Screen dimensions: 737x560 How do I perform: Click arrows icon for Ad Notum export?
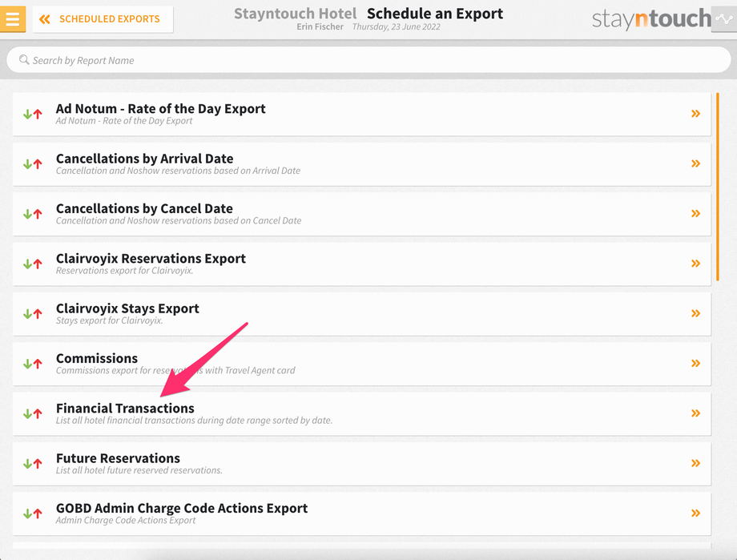(33, 115)
